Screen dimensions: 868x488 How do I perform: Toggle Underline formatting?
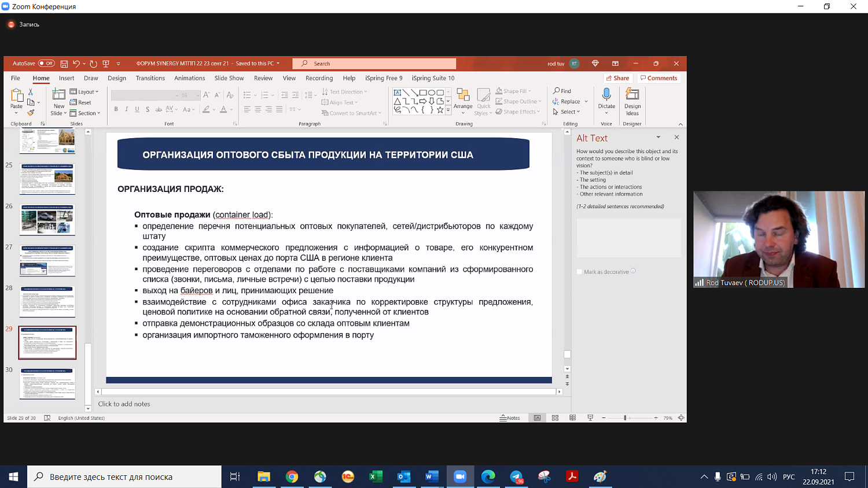[137, 109]
